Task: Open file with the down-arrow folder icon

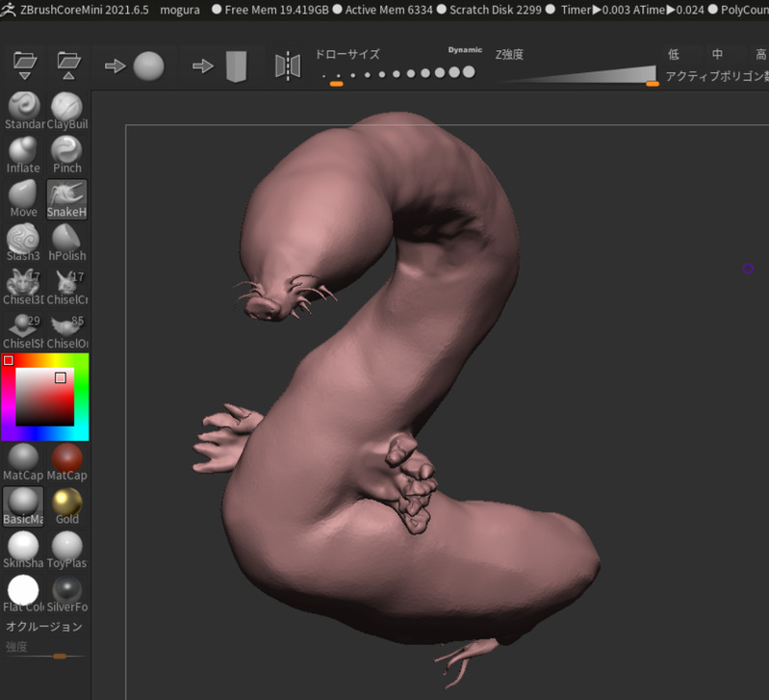Action: pyautogui.click(x=25, y=65)
